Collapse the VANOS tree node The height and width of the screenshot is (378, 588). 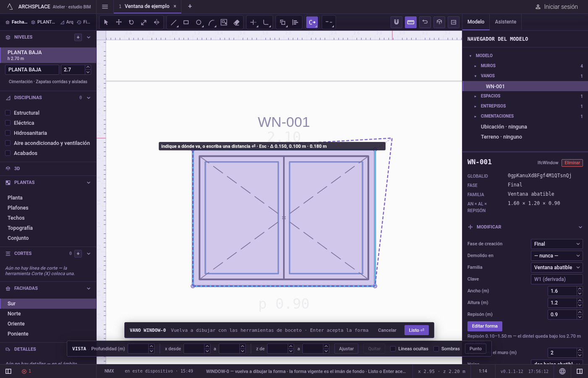475,76
